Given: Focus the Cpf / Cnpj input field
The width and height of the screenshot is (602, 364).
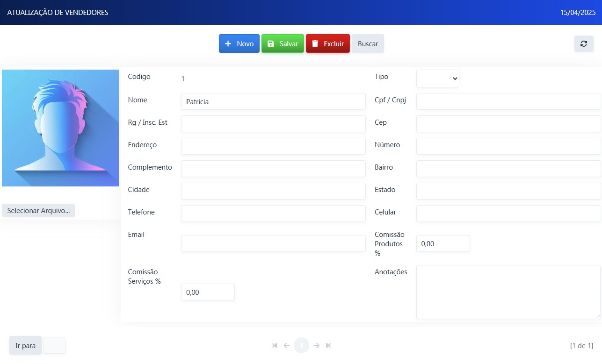Looking at the screenshot, I should 508,101.
